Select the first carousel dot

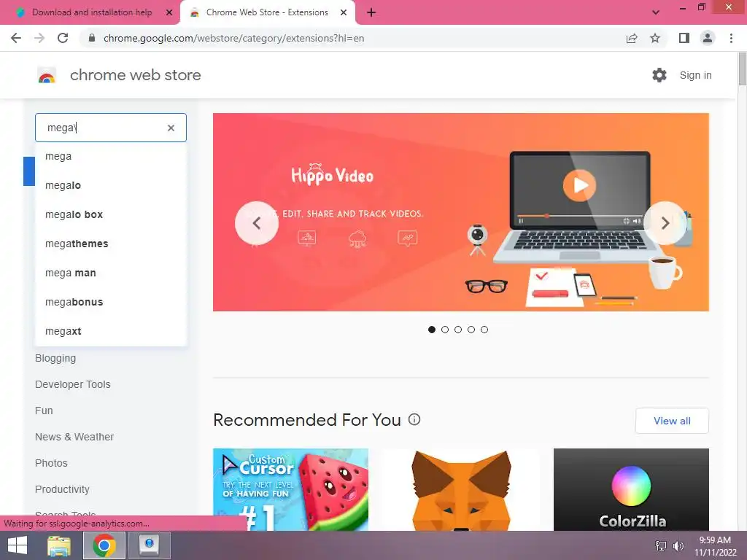432,330
